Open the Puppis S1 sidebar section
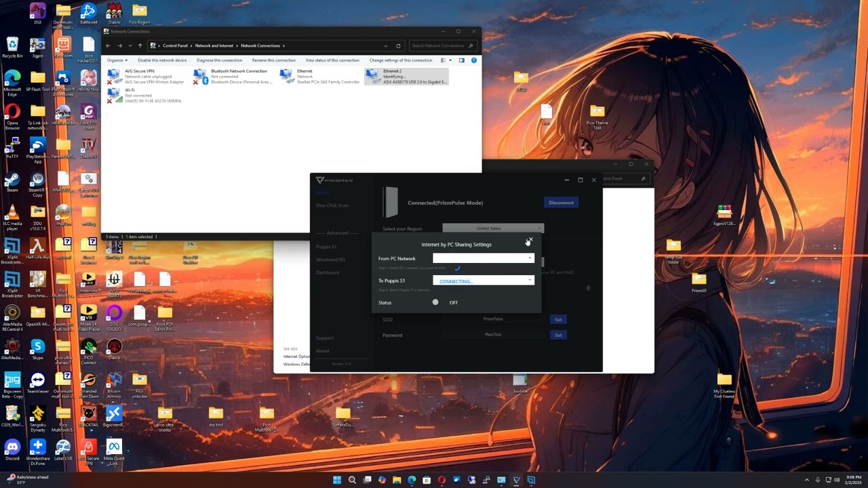The width and height of the screenshot is (868, 488). 326,247
